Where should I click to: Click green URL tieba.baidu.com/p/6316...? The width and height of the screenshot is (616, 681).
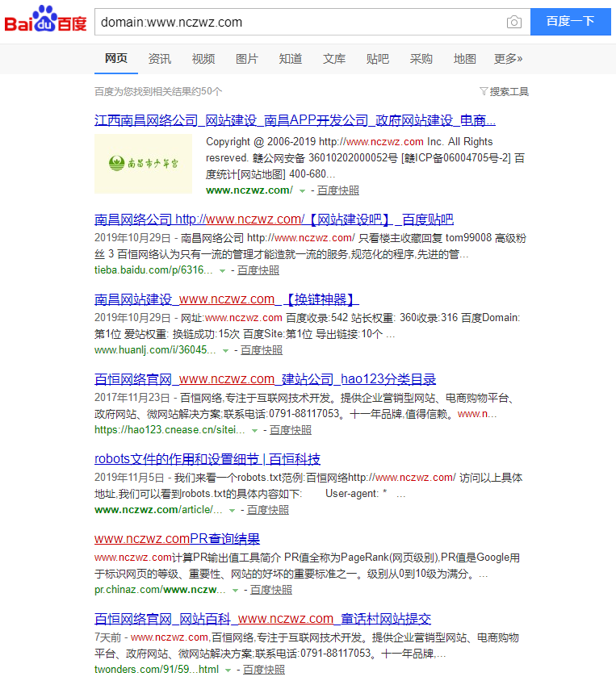153,270
